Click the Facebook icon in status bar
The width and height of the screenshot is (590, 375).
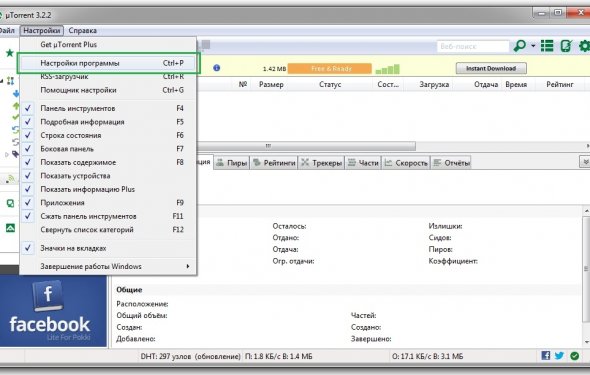(546, 355)
